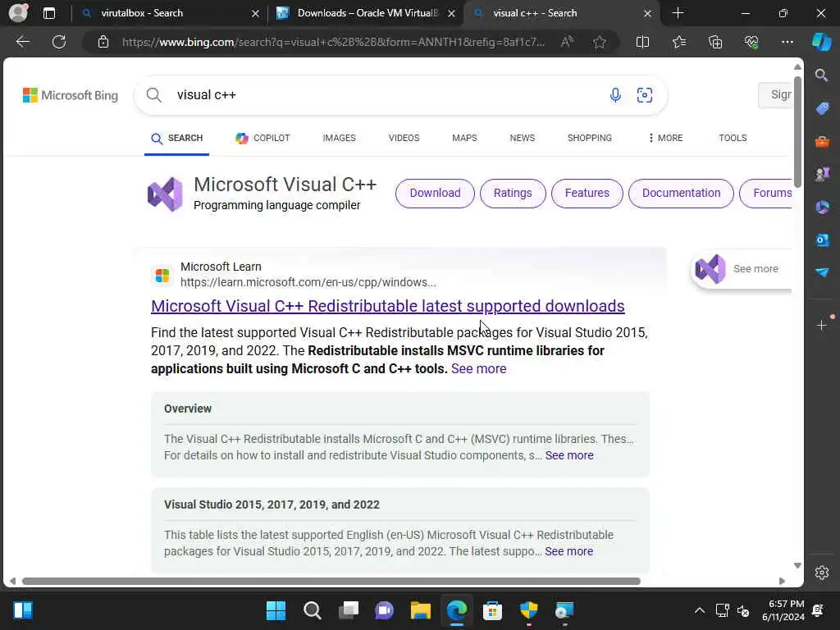Select the IMAGES search tab

339,138
